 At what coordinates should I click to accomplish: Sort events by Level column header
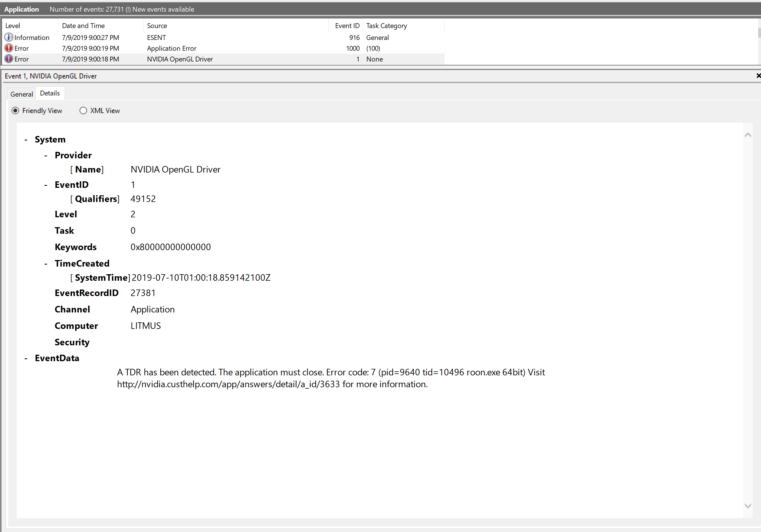pos(31,25)
